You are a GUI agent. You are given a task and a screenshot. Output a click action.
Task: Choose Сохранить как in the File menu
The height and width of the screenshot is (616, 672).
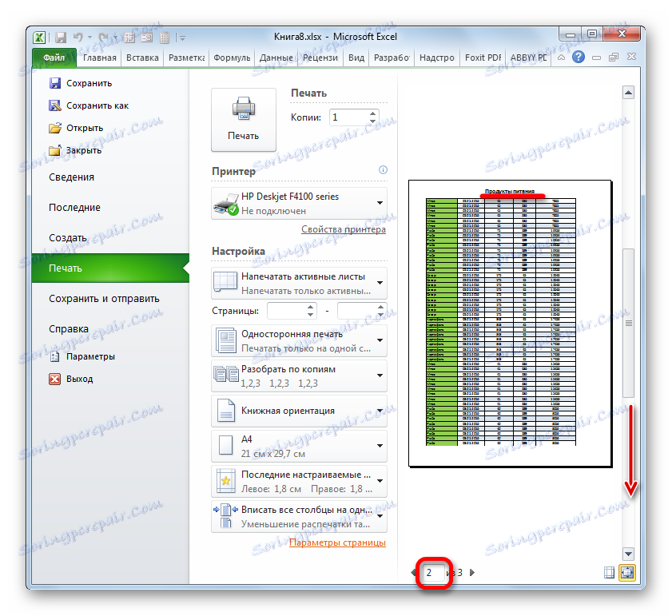[88, 105]
